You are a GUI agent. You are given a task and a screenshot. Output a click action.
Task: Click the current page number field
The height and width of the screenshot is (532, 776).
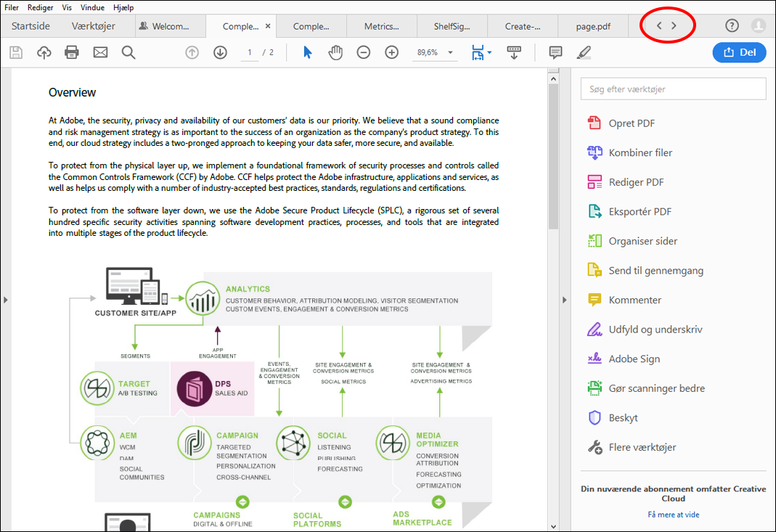[250, 52]
